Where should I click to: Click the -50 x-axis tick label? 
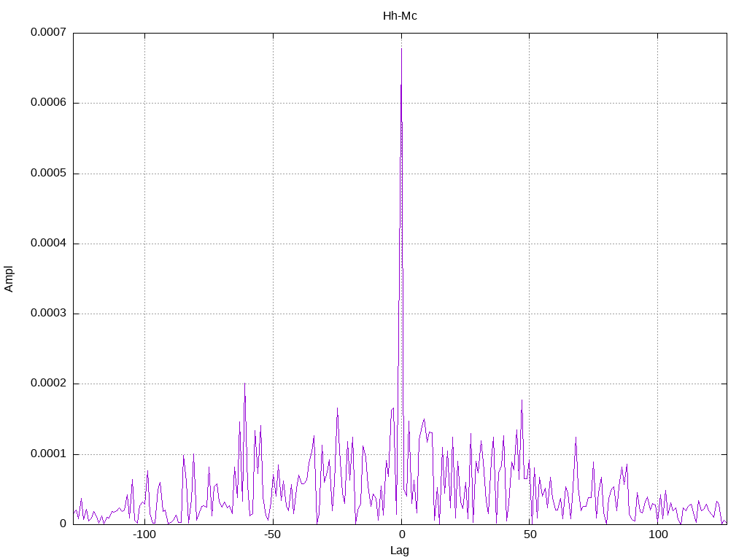[273, 534]
